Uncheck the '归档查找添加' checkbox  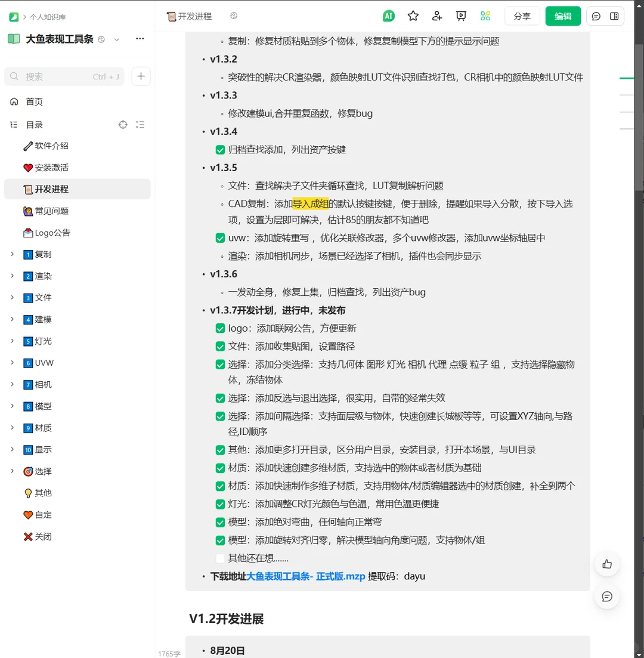pyautogui.click(x=220, y=149)
